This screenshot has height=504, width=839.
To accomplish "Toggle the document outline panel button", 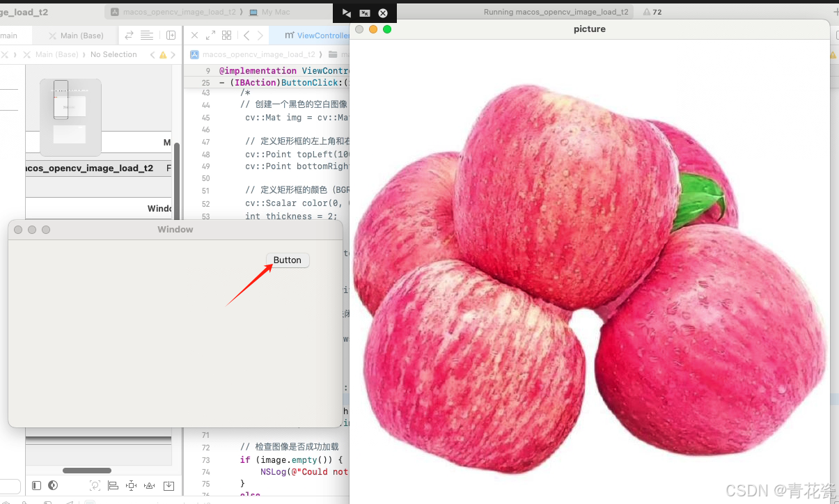I will (x=37, y=485).
